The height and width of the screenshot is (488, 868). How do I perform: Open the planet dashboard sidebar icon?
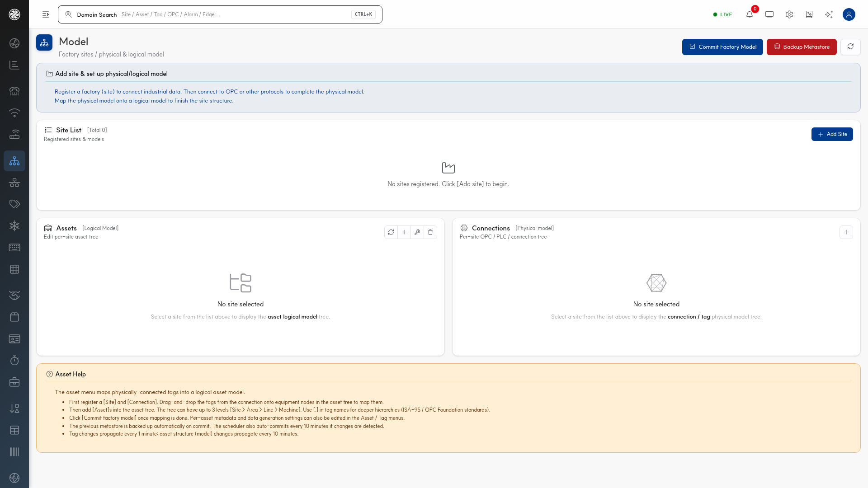[x=14, y=43]
